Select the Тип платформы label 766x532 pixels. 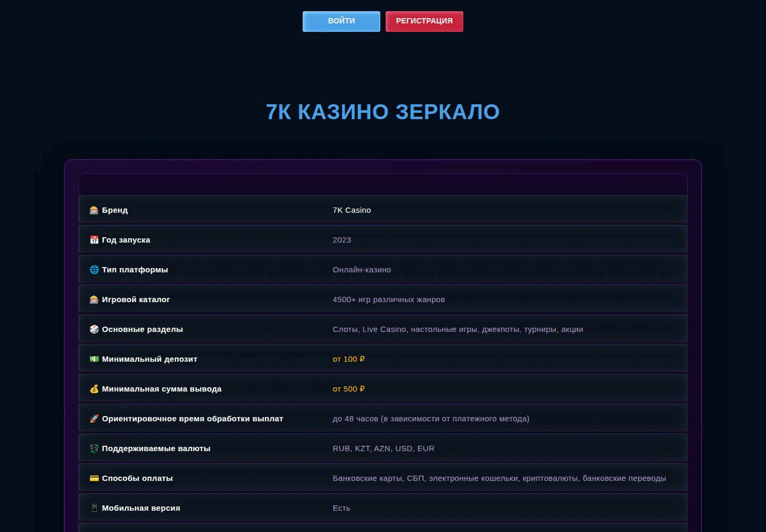pos(135,270)
